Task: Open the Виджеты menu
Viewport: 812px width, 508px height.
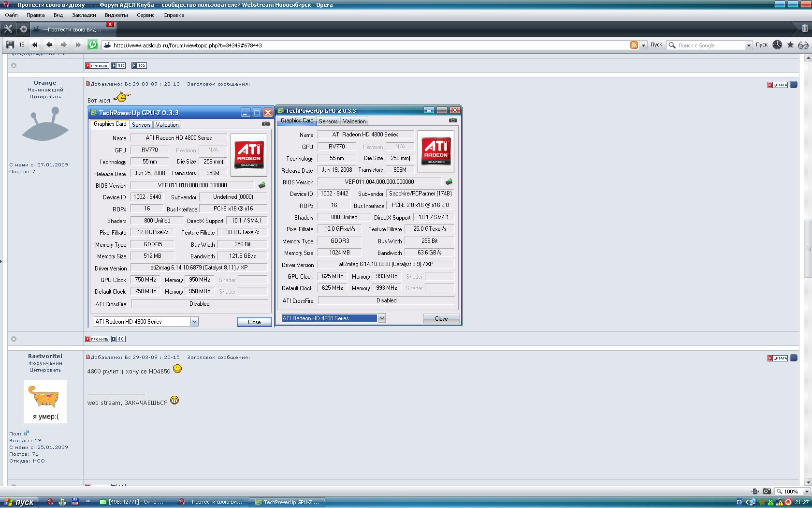Action: 116,15
